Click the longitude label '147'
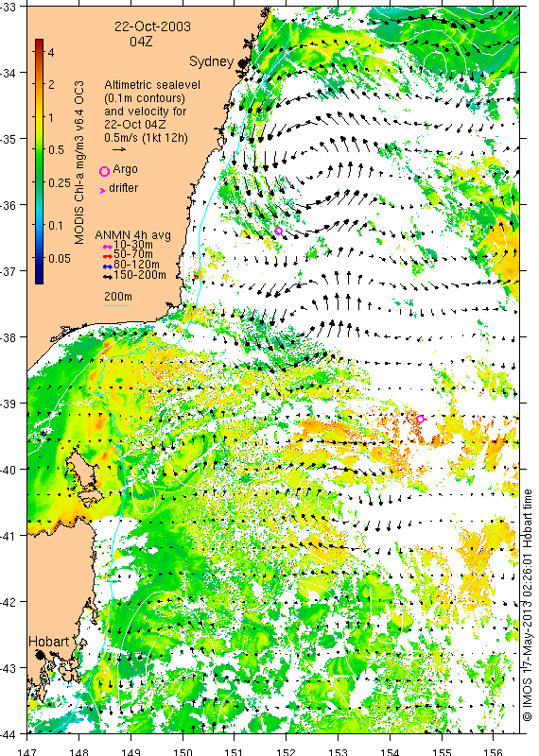 tap(26, 751)
